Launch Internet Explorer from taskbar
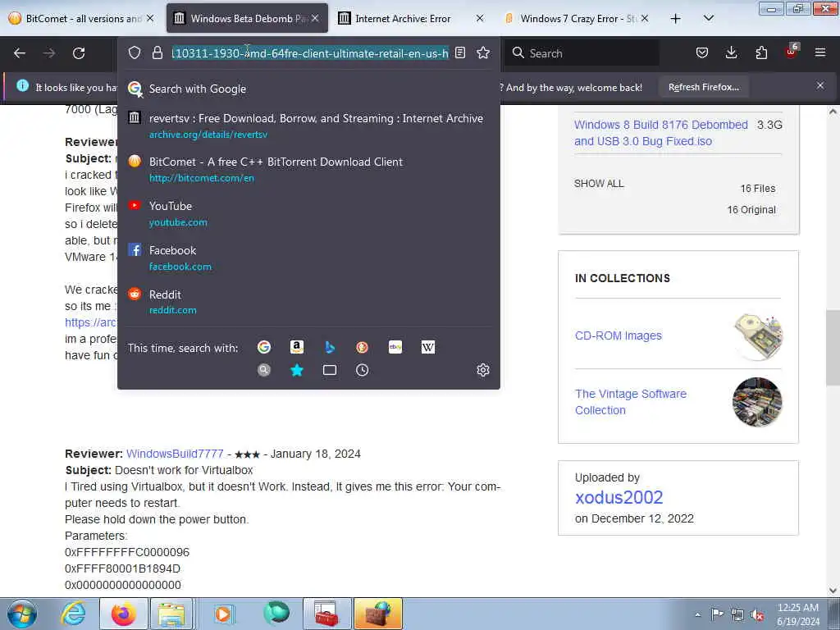 pyautogui.click(x=73, y=614)
